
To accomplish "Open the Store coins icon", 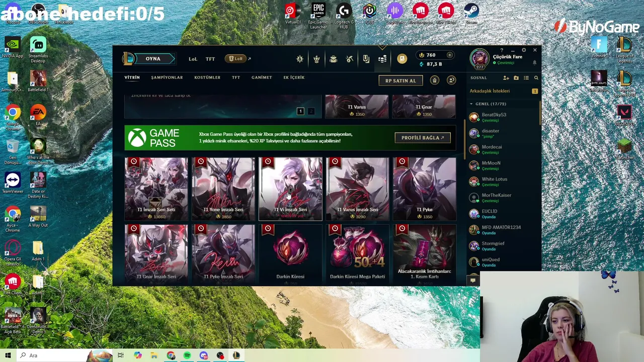I will click(382, 59).
